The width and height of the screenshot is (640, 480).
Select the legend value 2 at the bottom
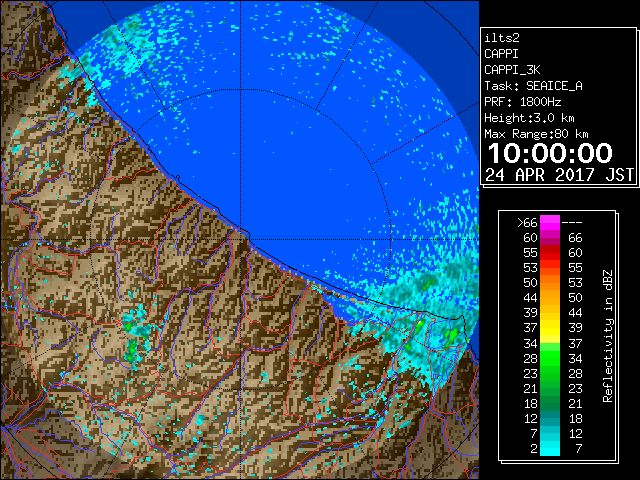pos(534,449)
